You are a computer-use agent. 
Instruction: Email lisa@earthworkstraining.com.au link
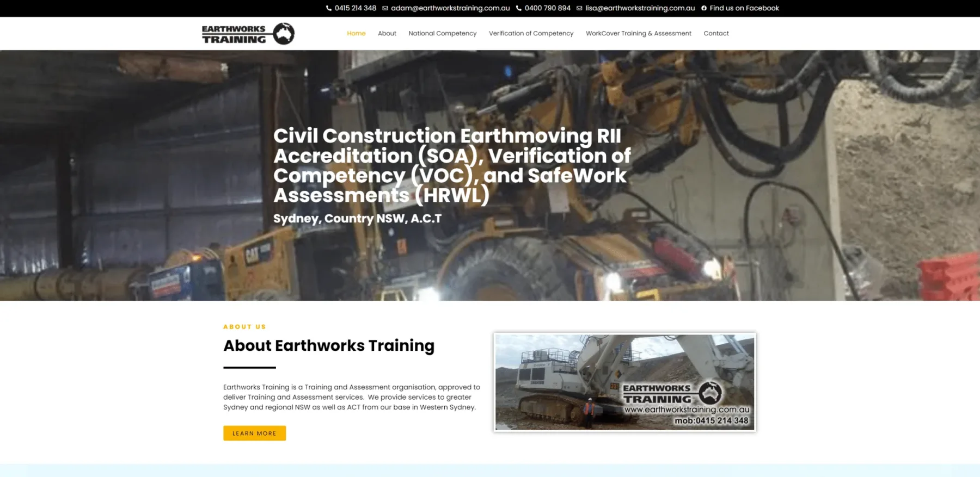click(x=640, y=8)
